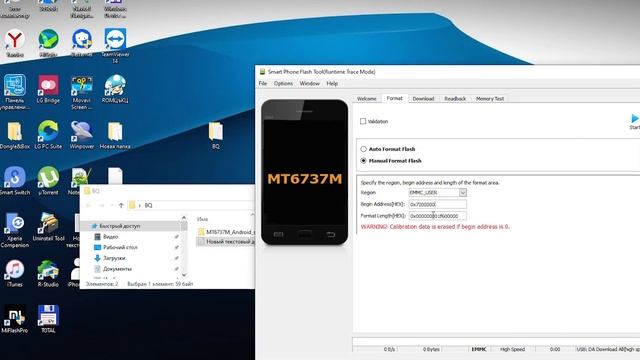The height and width of the screenshot is (360, 640).
Task: Open the File menu in Flash Tool
Action: pyautogui.click(x=263, y=83)
